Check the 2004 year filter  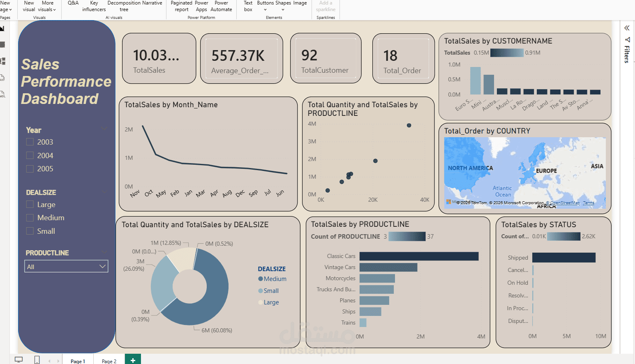point(30,155)
